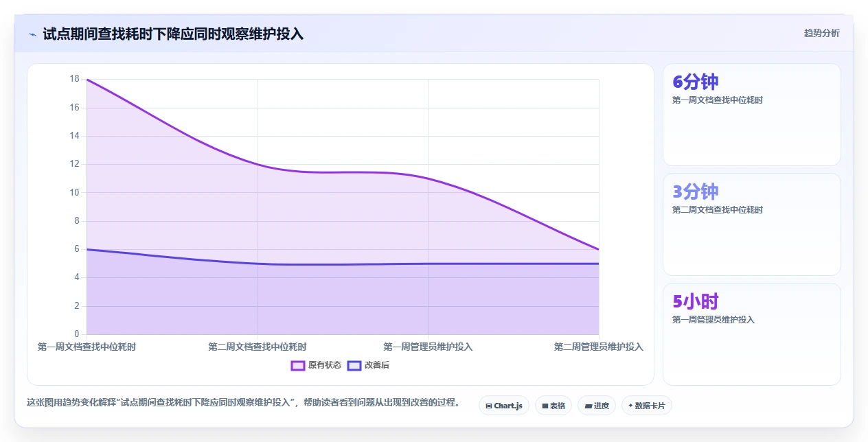Click the y-axis value 10
This screenshot has height=442, width=868.
(75, 193)
